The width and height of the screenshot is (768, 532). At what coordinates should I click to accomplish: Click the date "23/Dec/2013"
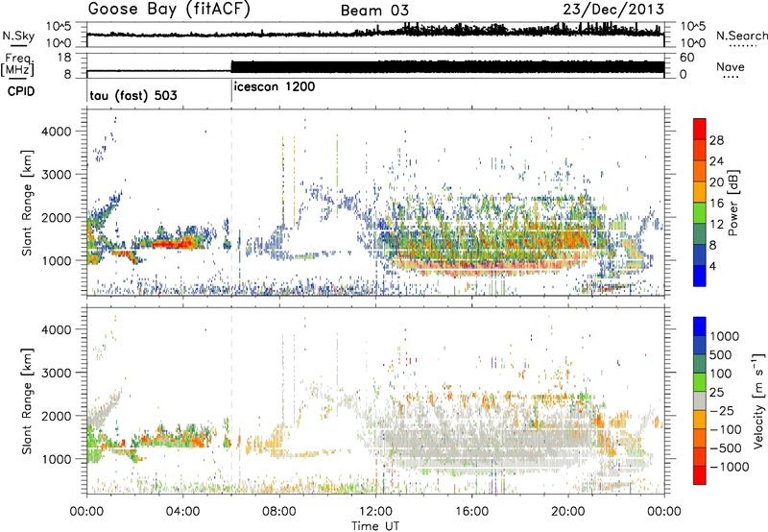tap(613, 10)
